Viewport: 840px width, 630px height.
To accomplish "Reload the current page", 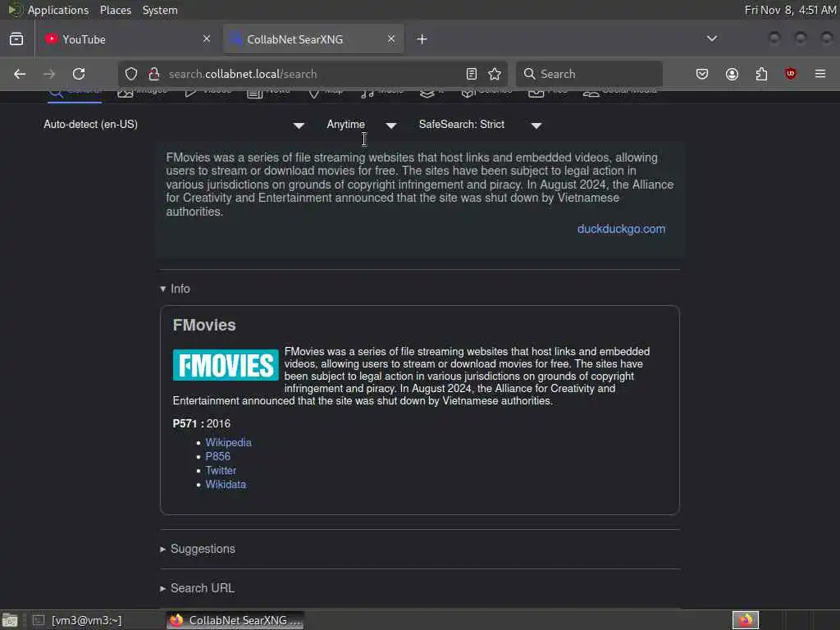I will click(x=79, y=74).
